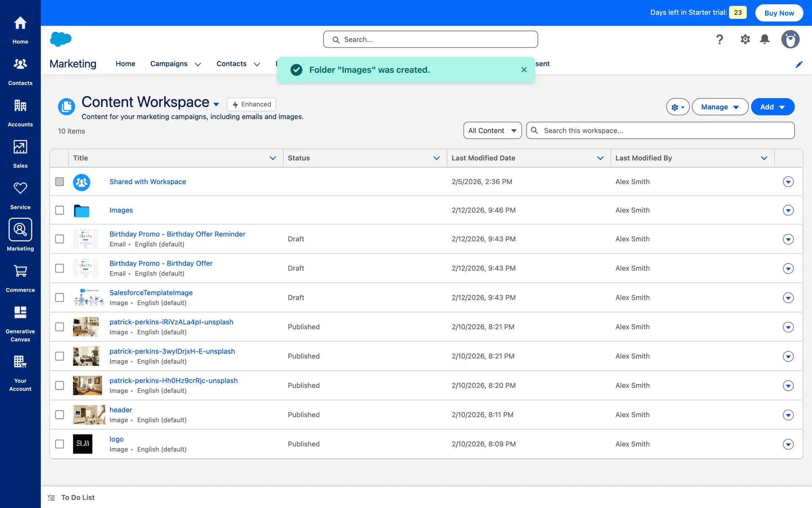Expand the All Content filter dropdown
The width and height of the screenshot is (812, 508).
pyautogui.click(x=492, y=131)
